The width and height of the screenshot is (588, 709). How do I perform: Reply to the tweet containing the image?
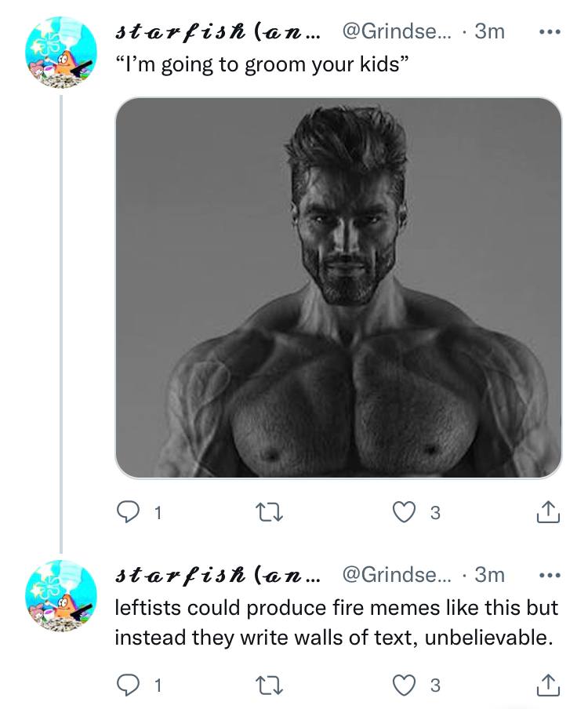pyautogui.click(x=128, y=512)
